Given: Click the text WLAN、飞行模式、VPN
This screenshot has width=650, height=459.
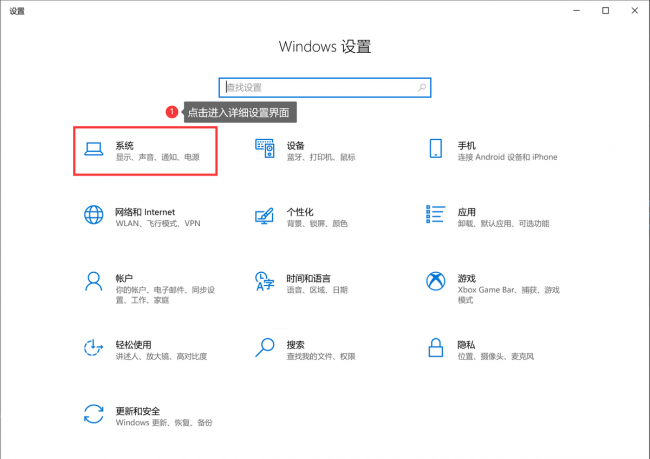Looking at the screenshot, I should [x=158, y=223].
